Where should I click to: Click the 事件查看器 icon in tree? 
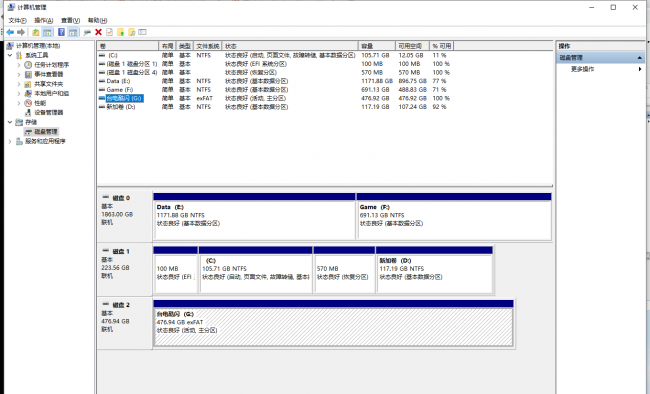click(x=28, y=74)
